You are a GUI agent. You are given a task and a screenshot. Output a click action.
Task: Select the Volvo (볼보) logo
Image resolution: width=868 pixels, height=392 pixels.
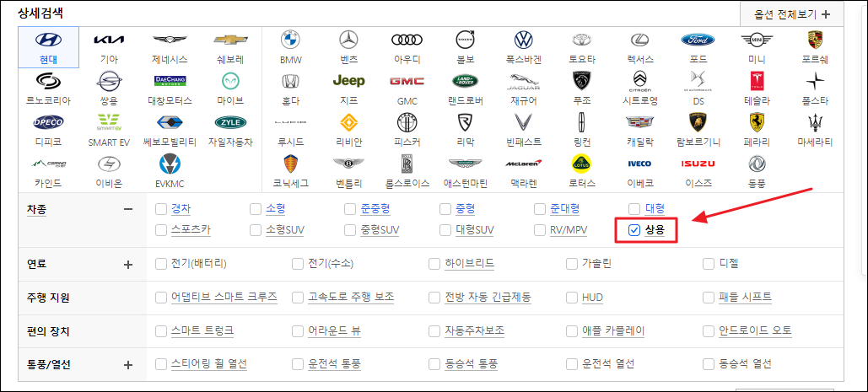[x=465, y=40]
